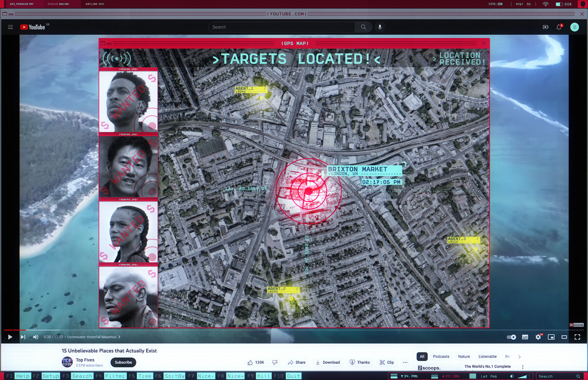Open options for The World's No.1 Complete
Image resolution: width=588 pixels, height=380 pixels.
click(x=523, y=367)
